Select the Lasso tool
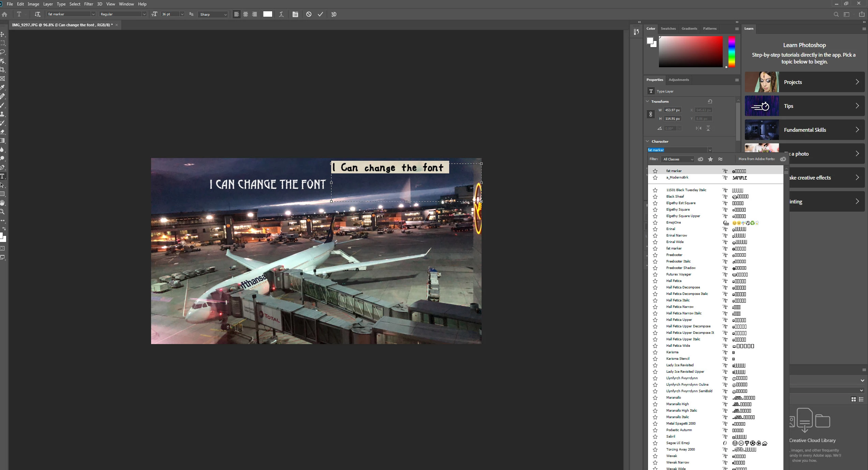The height and width of the screenshot is (470, 868). pos(2,52)
